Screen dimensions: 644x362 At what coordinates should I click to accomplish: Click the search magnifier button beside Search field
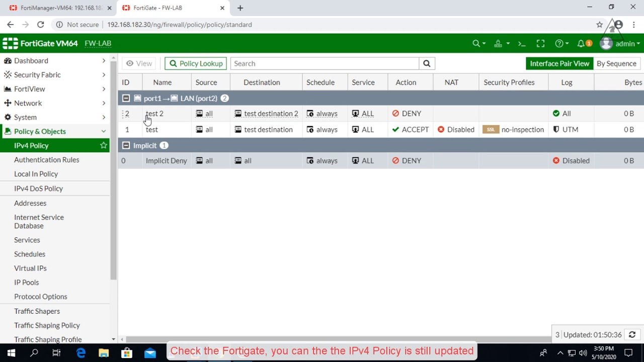[x=427, y=63]
